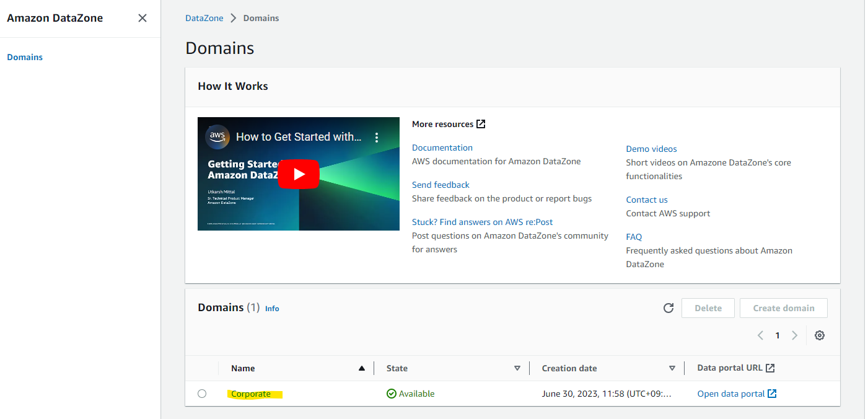Image resolution: width=868 pixels, height=419 pixels.
Task: Click the AWS channel logo on video
Action: pos(217,137)
